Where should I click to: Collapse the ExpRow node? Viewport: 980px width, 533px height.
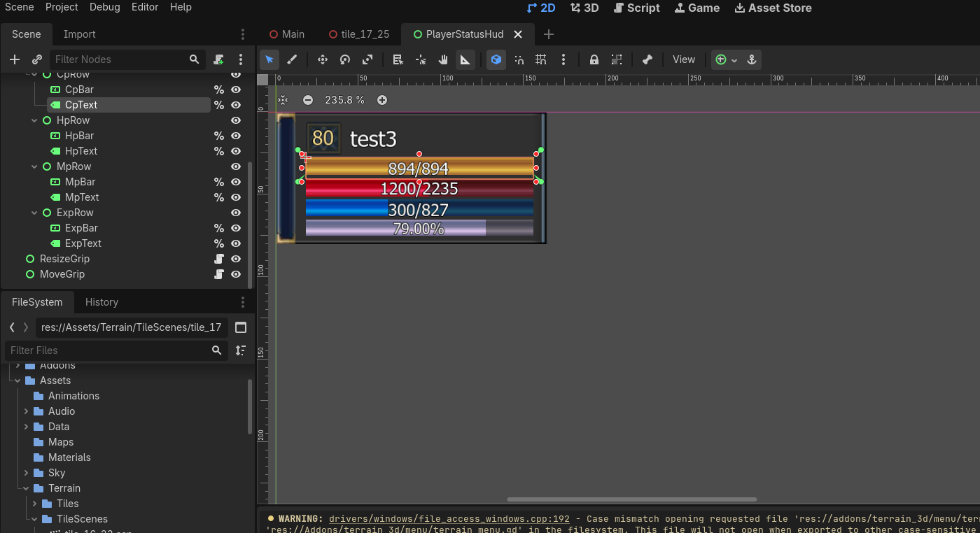point(34,213)
